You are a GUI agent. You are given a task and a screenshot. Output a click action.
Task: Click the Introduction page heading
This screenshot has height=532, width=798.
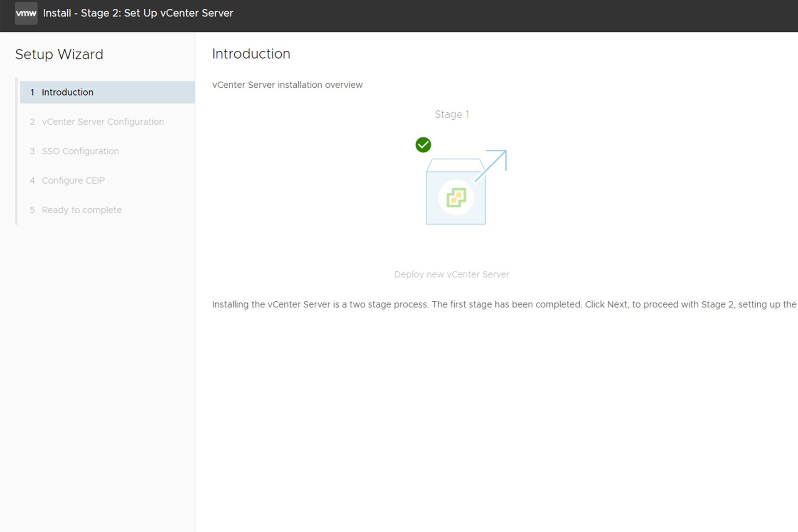251,54
